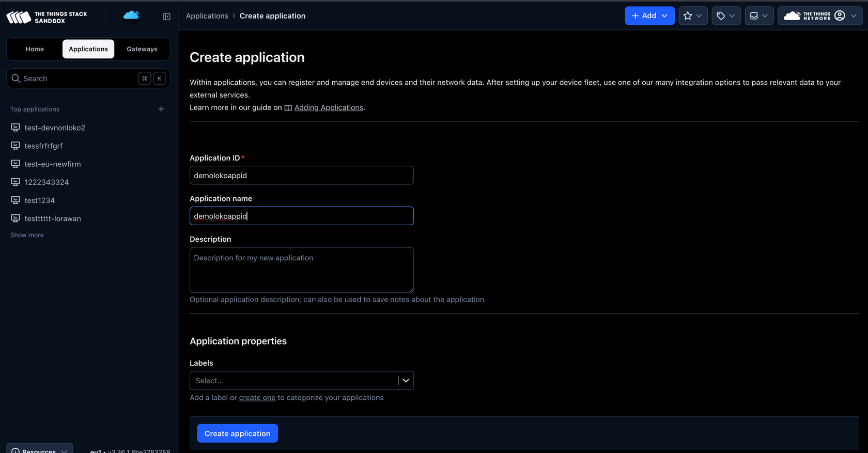Click the user profile avatar icon
The image size is (868, 453).
tap(840, 15)
